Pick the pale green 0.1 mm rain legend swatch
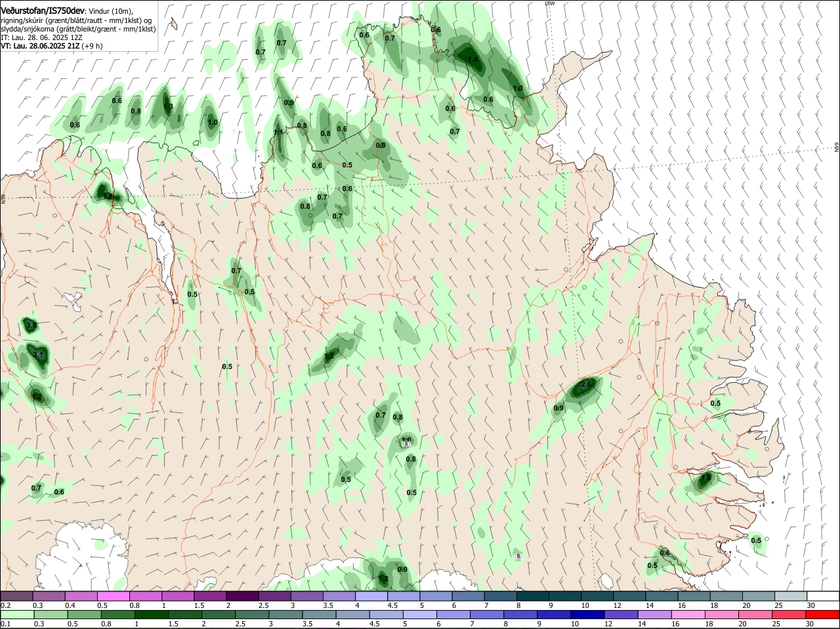Image resolution: width=840 pixels, height=629 pixels. point(17,615)
